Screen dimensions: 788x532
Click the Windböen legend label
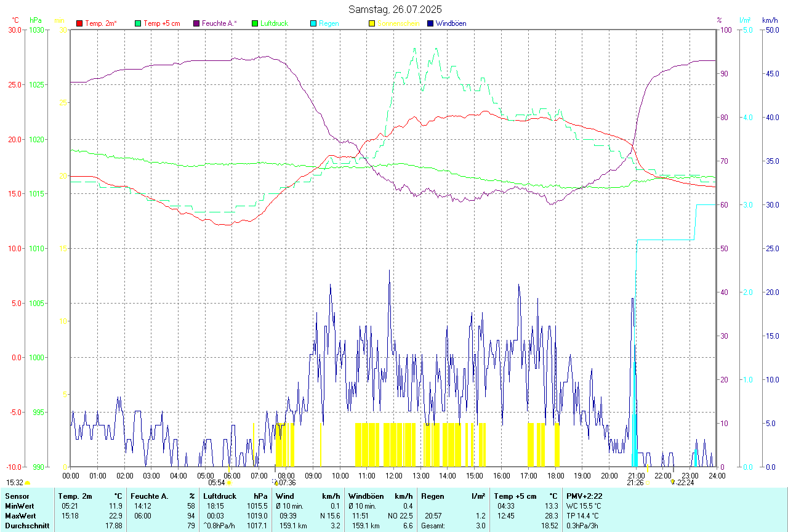pos(451,23)
